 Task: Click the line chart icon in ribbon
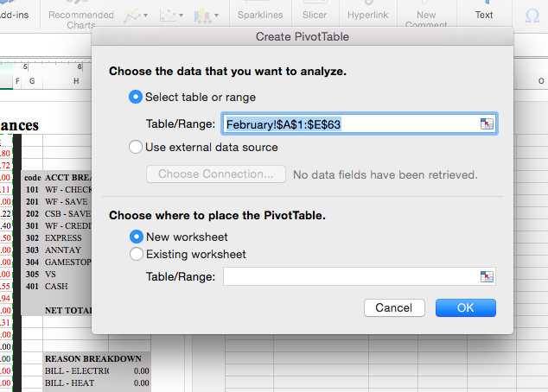pos(132,16)
